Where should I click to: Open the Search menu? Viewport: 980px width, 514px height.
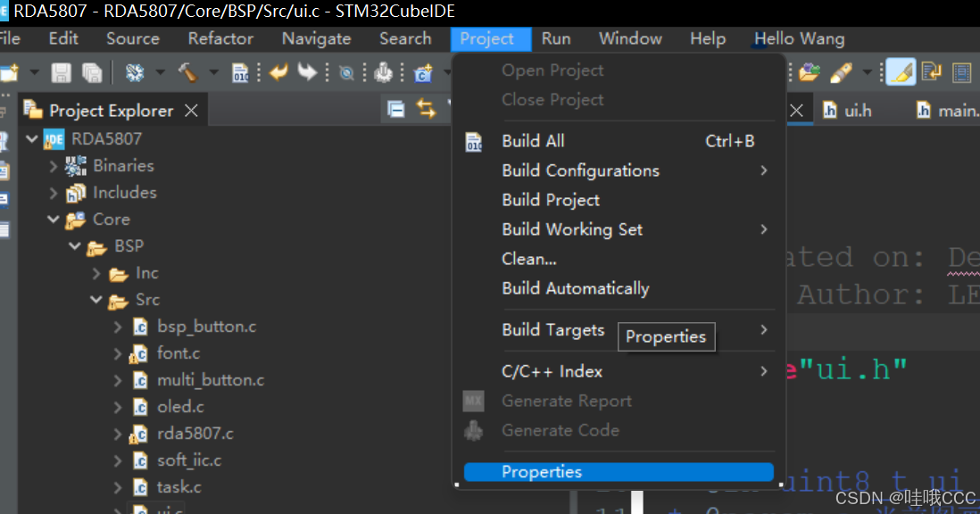coord(405,38)
